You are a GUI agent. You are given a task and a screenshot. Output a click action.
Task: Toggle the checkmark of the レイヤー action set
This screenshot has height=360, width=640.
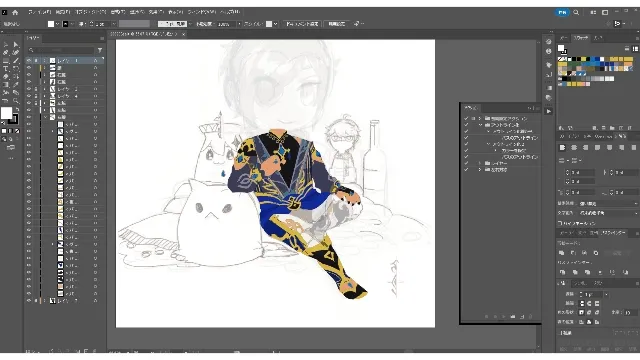click(x=466, y=163)
